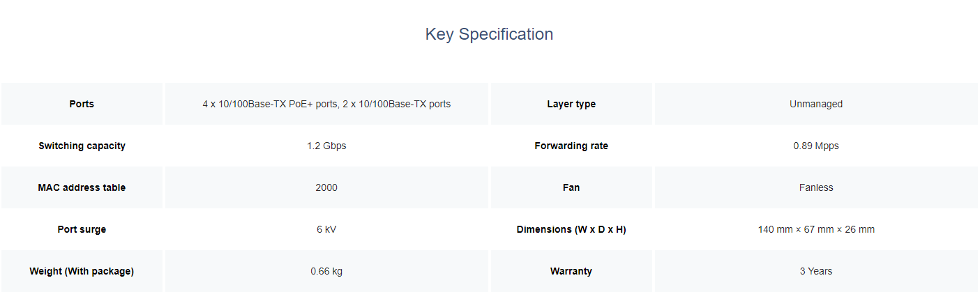Select the Port surge label

(82, 229)
